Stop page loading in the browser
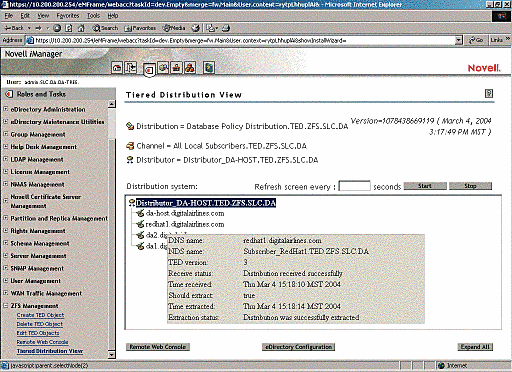The height and width of the screenshot is (372, 512). pos(57,28)
